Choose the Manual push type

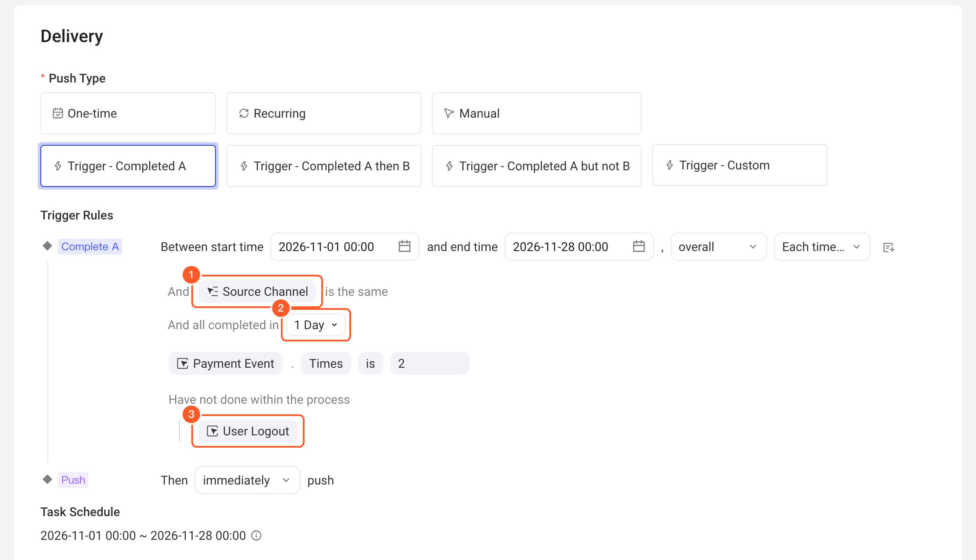pyautogui.click(x=536, y=113)
